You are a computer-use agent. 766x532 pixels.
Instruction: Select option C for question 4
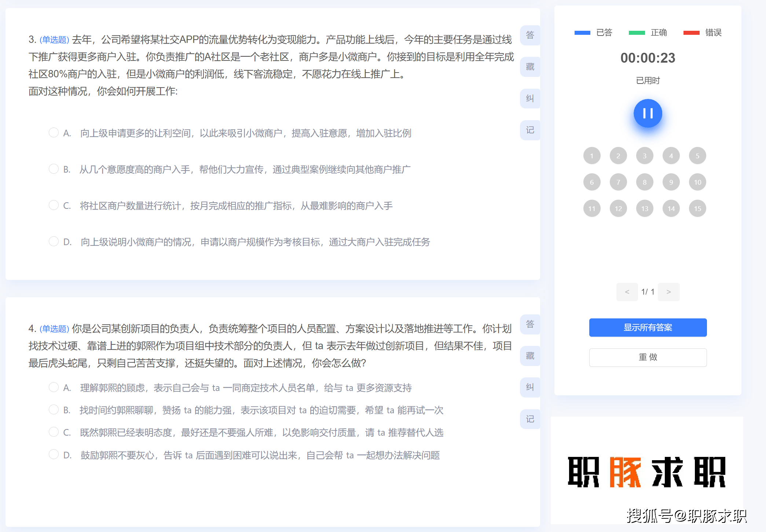click(x=54, y=432)
